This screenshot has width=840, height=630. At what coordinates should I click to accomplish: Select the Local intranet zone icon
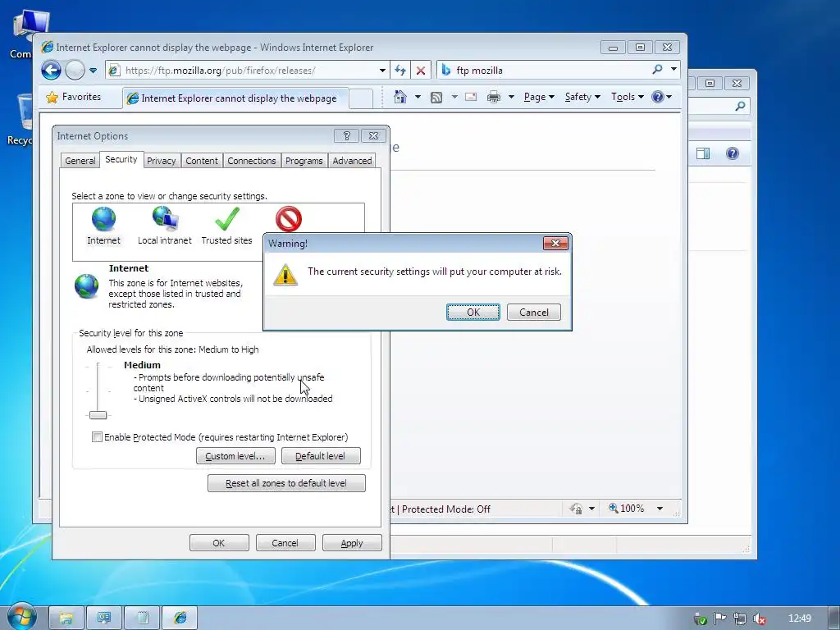[x=164, y=226]
